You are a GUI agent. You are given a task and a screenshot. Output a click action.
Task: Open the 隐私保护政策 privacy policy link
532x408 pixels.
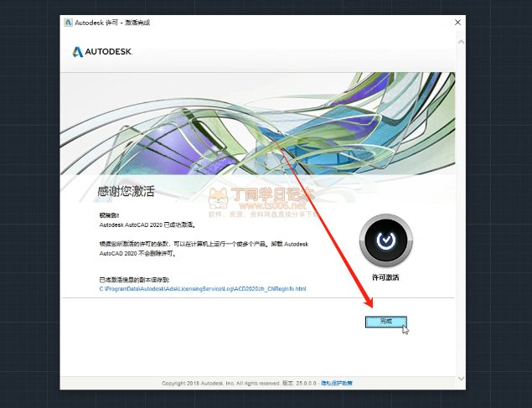click(337, 383)
